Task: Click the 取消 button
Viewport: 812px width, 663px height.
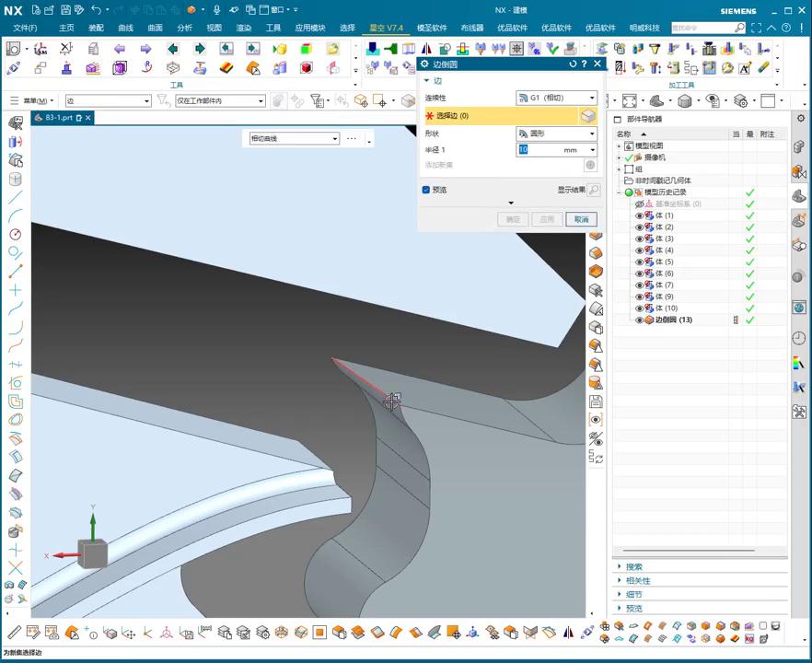Action: (x=581, y=219)
